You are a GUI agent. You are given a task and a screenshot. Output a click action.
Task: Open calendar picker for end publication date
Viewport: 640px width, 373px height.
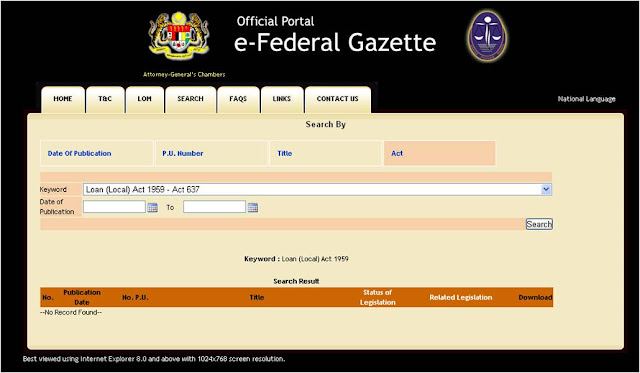click(253, 207)
